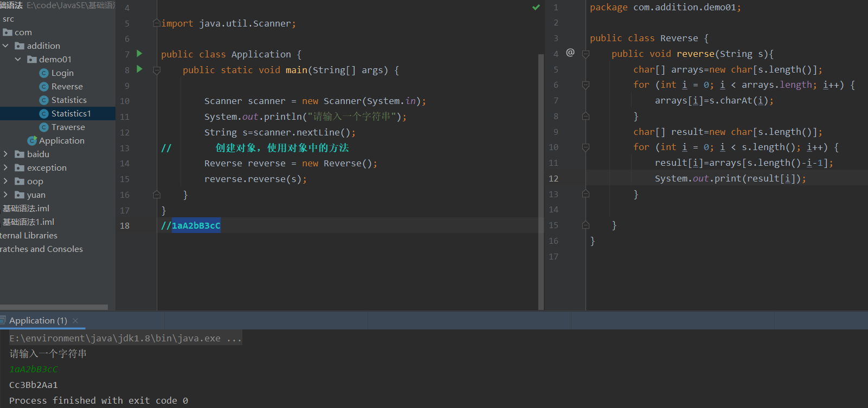Screen dimensions: 868x408
Task: Expand External Libraries node
Action: pos(29,236)
